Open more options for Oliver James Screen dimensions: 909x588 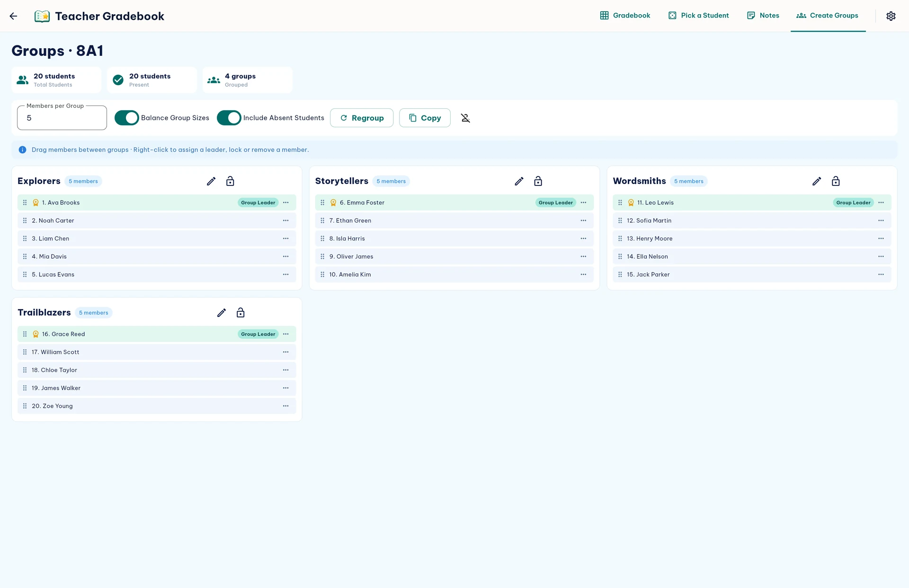point(583,256)
